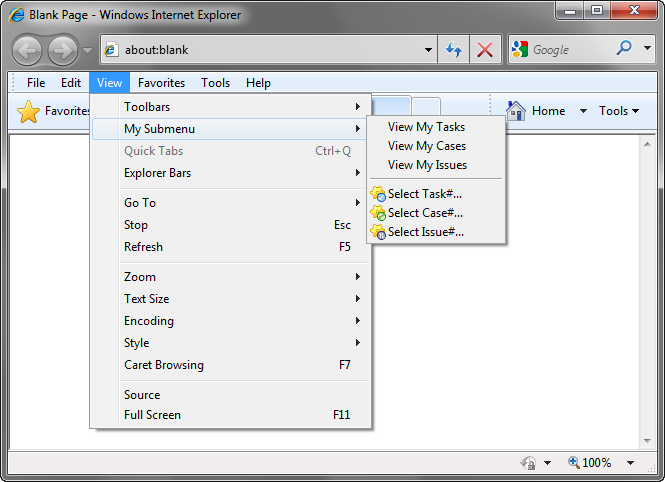Viewport: 665px width, 482px height.
Task: Click the Google search box
Action: click(x=570, y=50)
